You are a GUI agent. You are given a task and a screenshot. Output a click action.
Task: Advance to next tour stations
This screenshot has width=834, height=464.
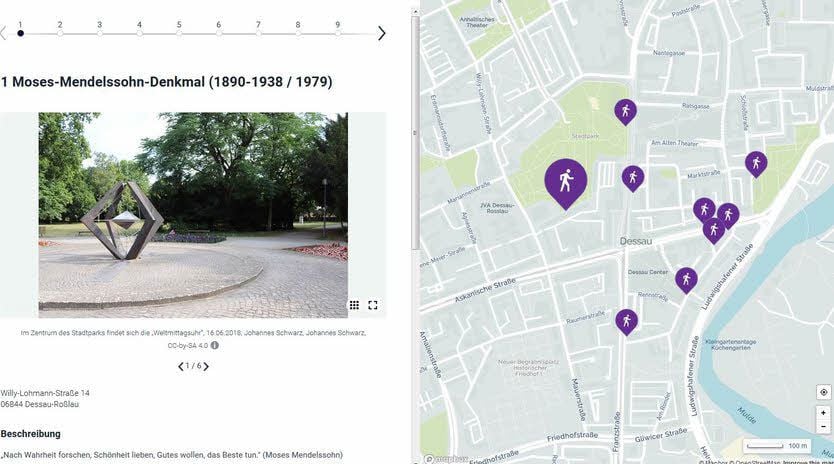(x=381, y=34)
